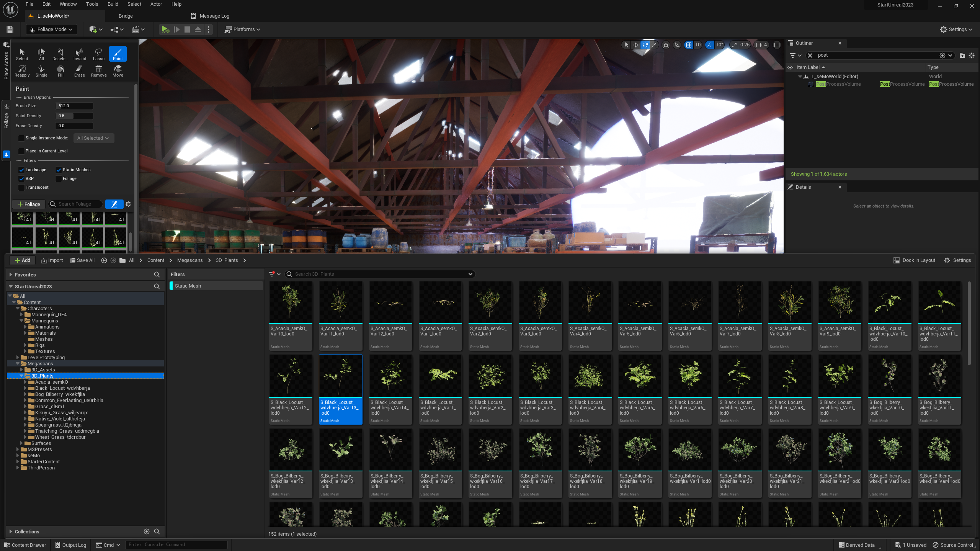Click the save current level icon
This screenshot has width=980, height=551.
click(x=10, y=29)
